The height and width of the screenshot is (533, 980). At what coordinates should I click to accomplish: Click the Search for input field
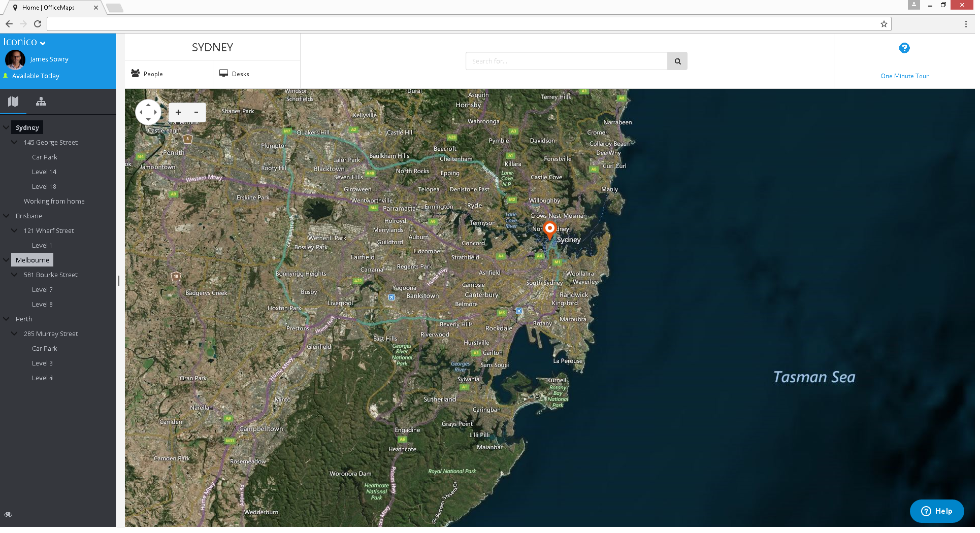(566, 61)
